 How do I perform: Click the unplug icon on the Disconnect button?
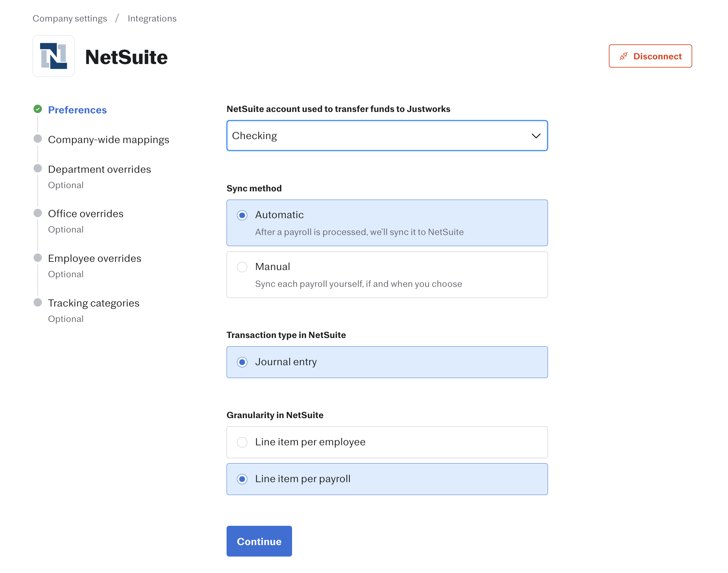click(624, 56)
